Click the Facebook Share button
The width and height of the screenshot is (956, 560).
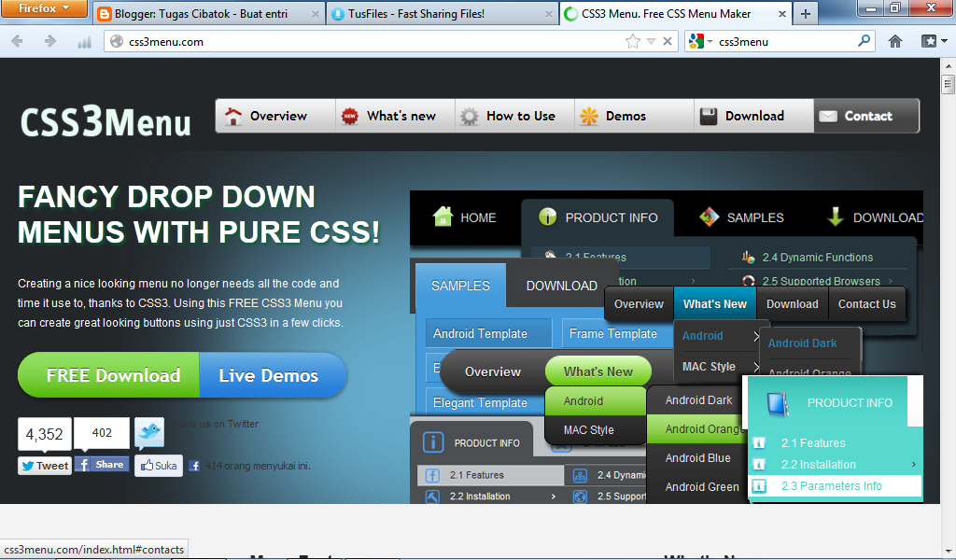tap(102, 464)
